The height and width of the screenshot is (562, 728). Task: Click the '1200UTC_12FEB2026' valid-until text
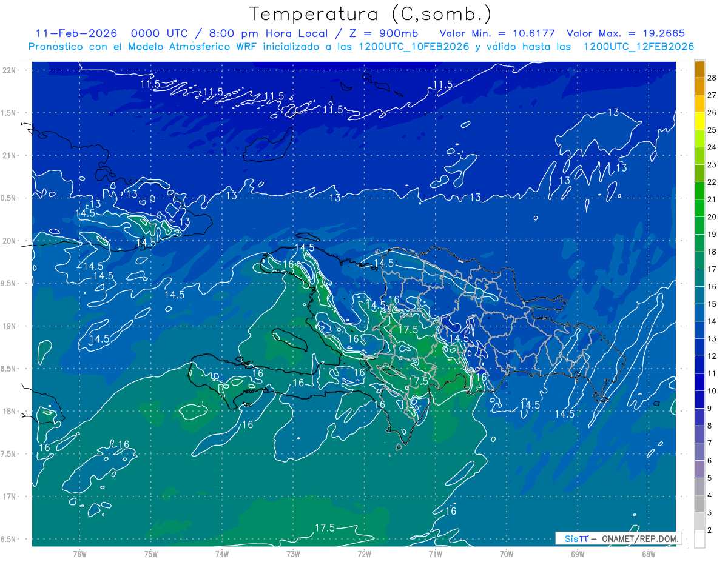[x=639, y=47]
